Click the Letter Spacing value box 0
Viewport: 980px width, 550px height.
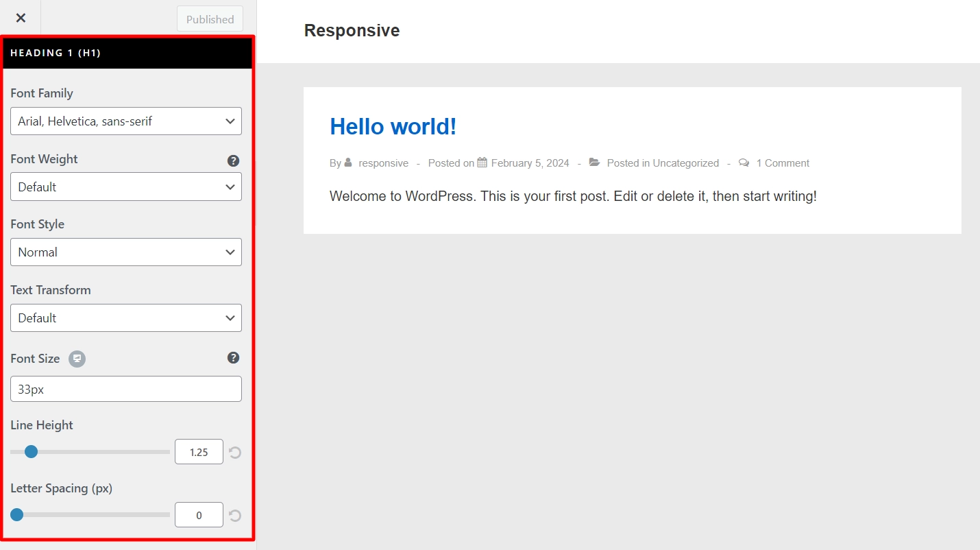tap(199, 515)
